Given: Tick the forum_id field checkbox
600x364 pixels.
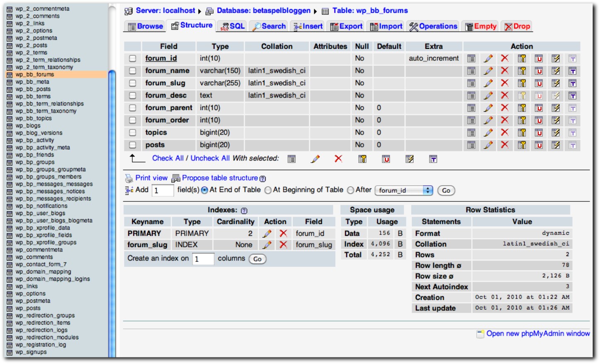Looking at the screenshot, I should tap(132, 58).
